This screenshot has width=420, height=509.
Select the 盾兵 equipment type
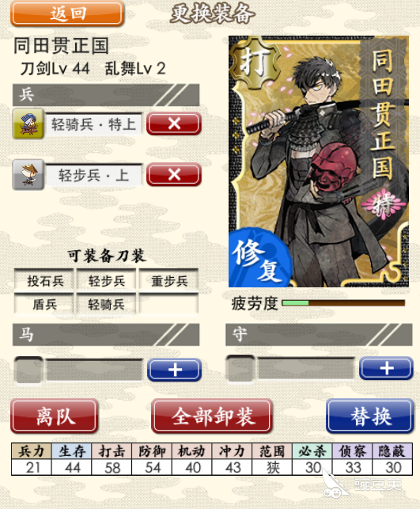pos(44,304)
